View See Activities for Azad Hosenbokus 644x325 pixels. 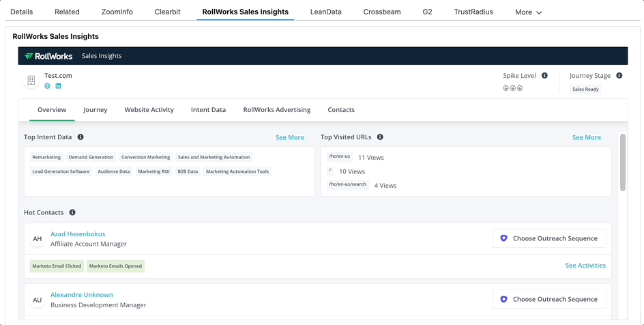(585, 266)
